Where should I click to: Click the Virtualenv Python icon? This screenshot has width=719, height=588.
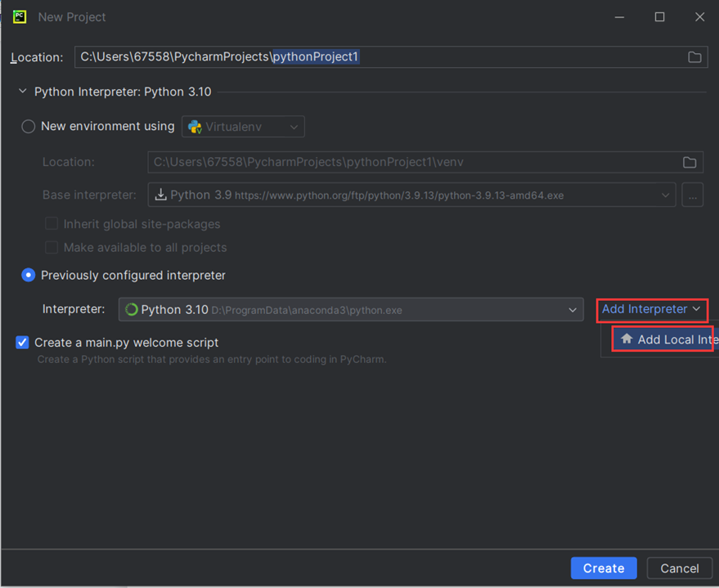[x=195, y=127]
